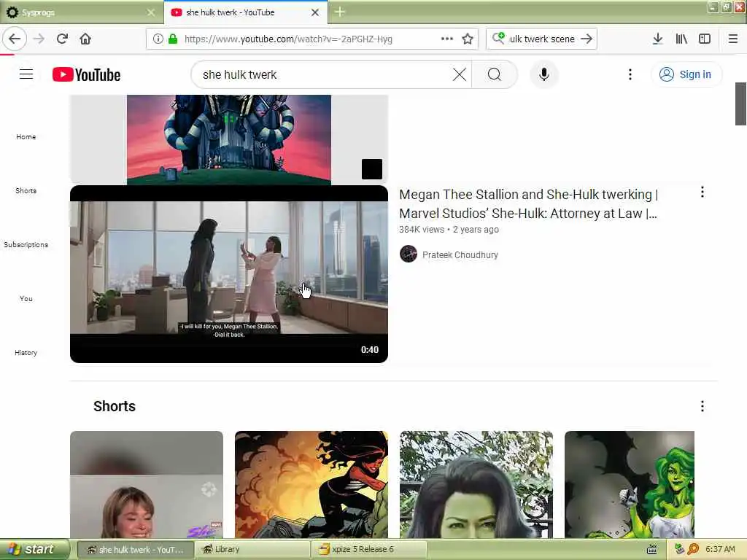
Task: Bookmark this page with the star icon
Action: [468, 39]
